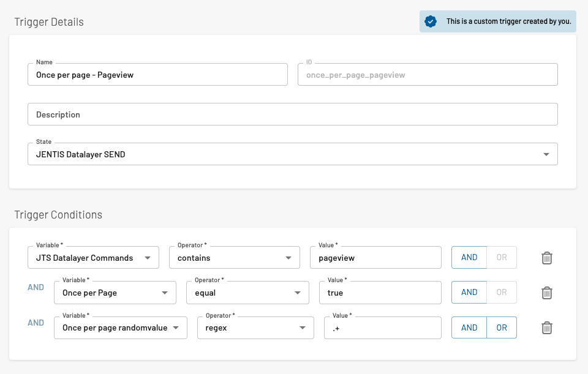Delete the Once per page randomvalue condition
588x374 pixels.
point(547,327)
